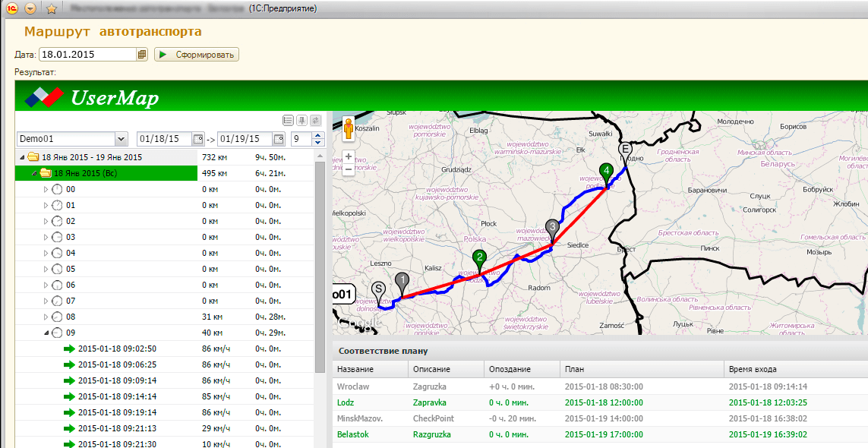
Task: Select track point 2015-01-18 09:14:14
Action: tap(117, 396)
